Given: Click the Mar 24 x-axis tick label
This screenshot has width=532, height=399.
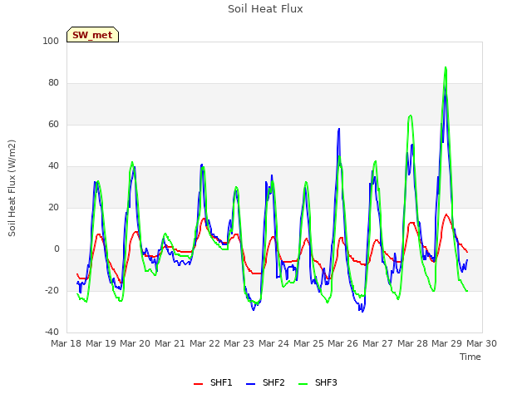Looking at the screenshot, I should (273, 343).
